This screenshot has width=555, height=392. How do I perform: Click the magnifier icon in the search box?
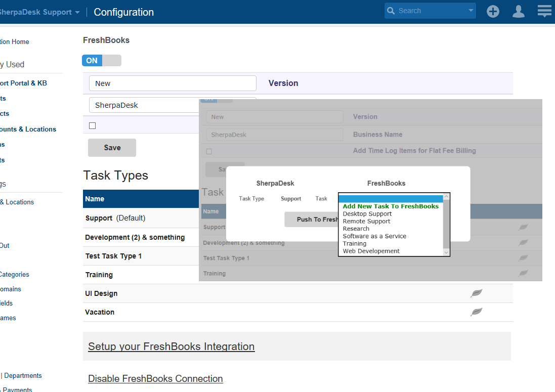[x=391, y=11]
